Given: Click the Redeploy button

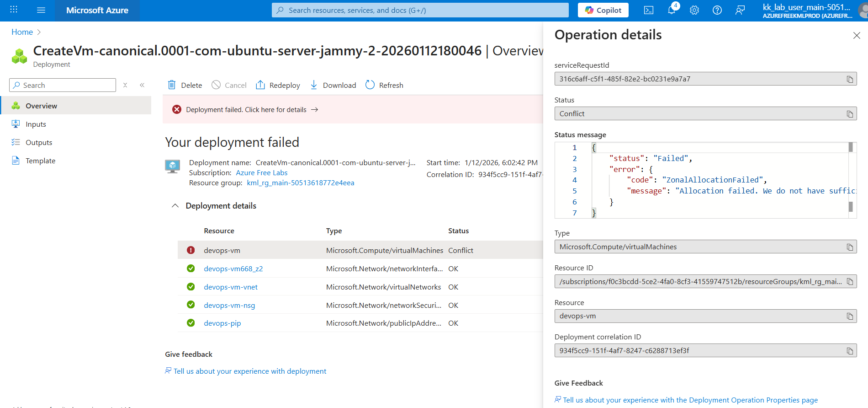Looking at the screenshot, I should point(278,85).
